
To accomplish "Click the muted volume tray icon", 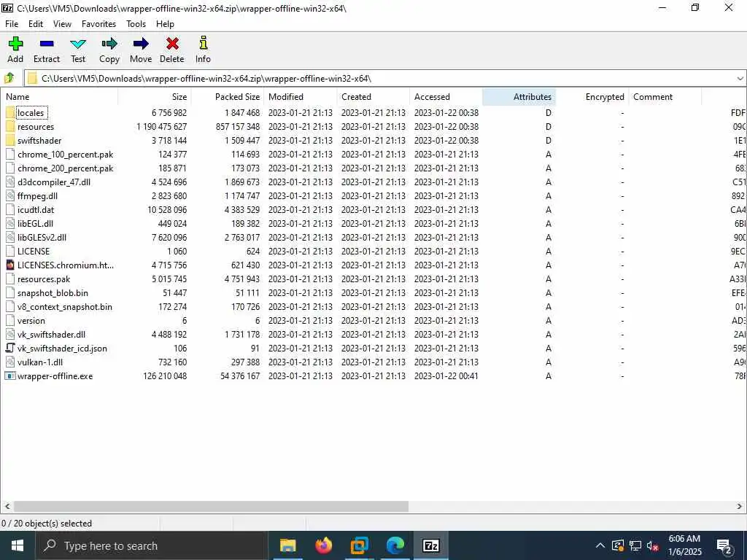I will [653, 546].
